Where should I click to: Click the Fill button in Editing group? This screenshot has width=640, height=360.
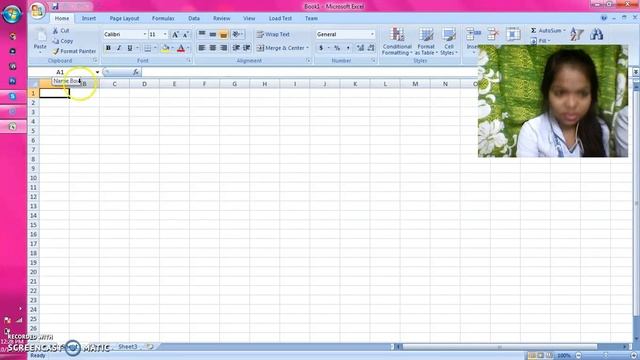[x=540, y=41]
